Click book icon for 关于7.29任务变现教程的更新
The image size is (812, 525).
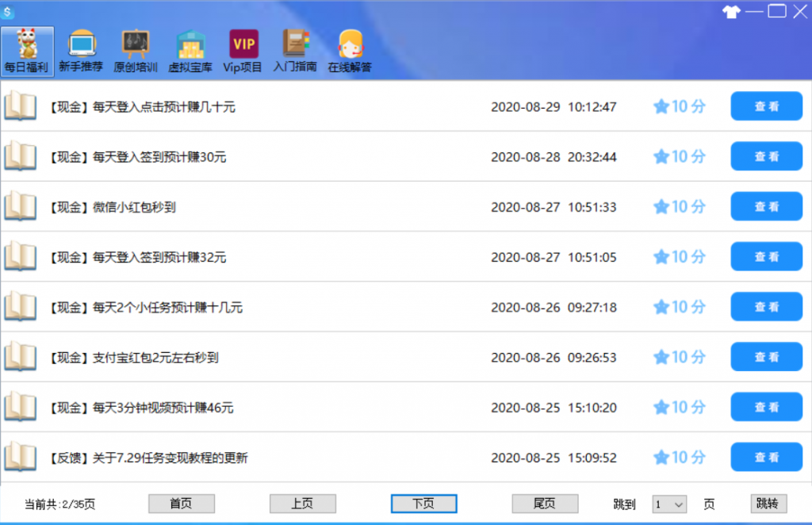(x=20, y=458)
